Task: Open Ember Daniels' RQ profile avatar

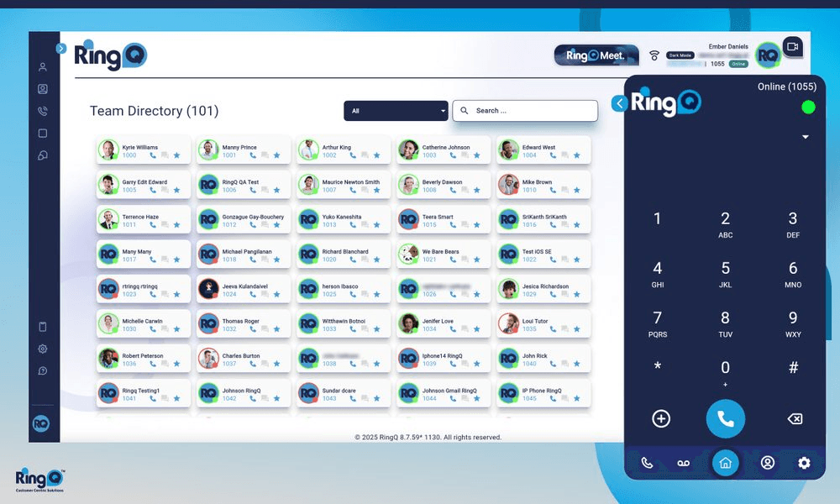Action: (769, 55)
